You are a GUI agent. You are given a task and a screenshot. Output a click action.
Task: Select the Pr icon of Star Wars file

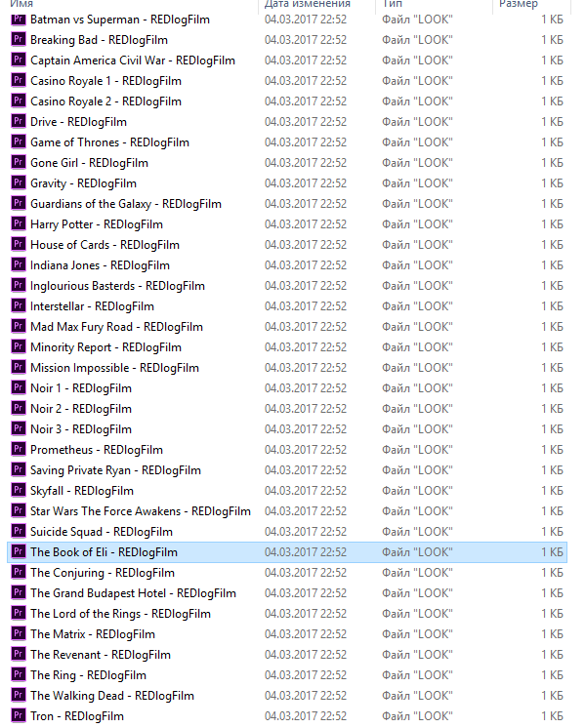tap(19, 511)
